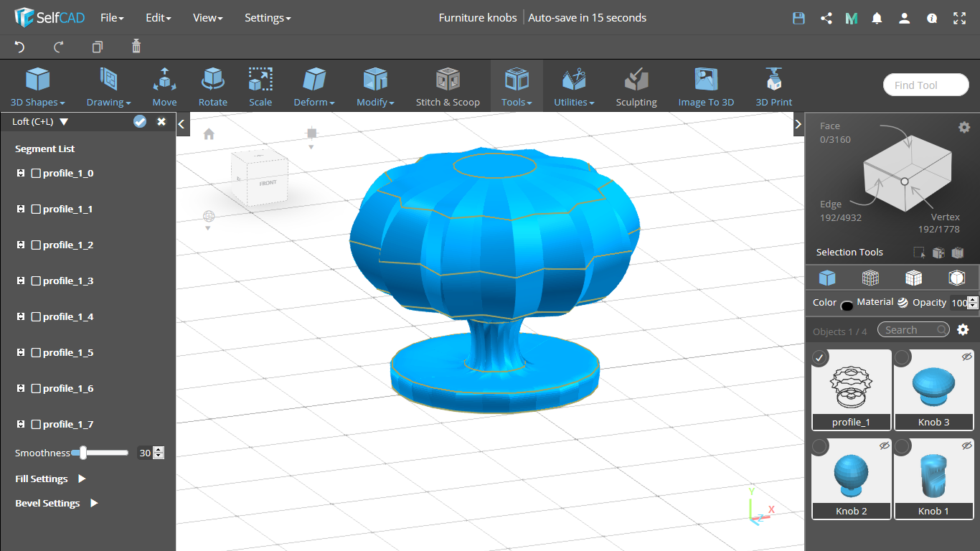Click the info icon in header

(x=932, y=19)
